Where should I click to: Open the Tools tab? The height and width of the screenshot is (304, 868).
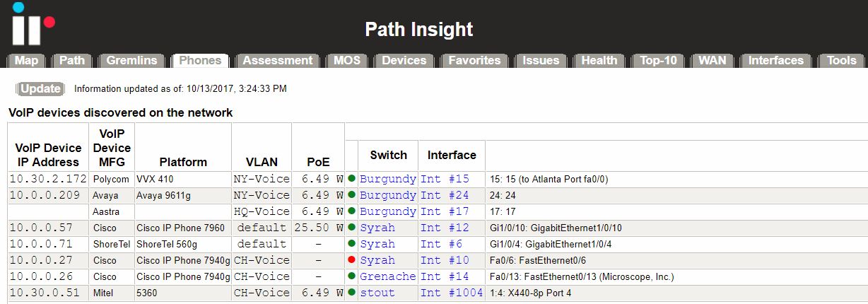(x=842, y=61)
